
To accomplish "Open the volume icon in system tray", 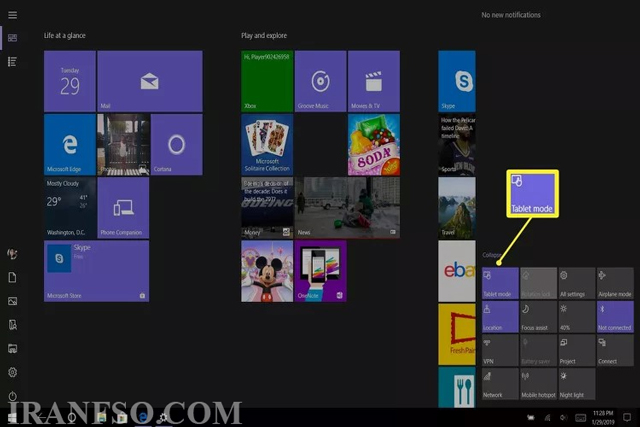I will pos(564,417).
